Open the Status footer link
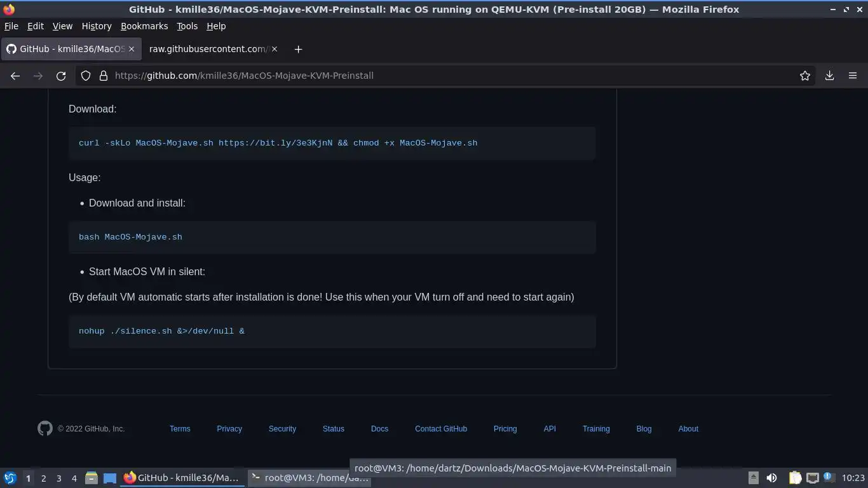The height and width of the screenshot is (488, 868). [x=334, y=429]
